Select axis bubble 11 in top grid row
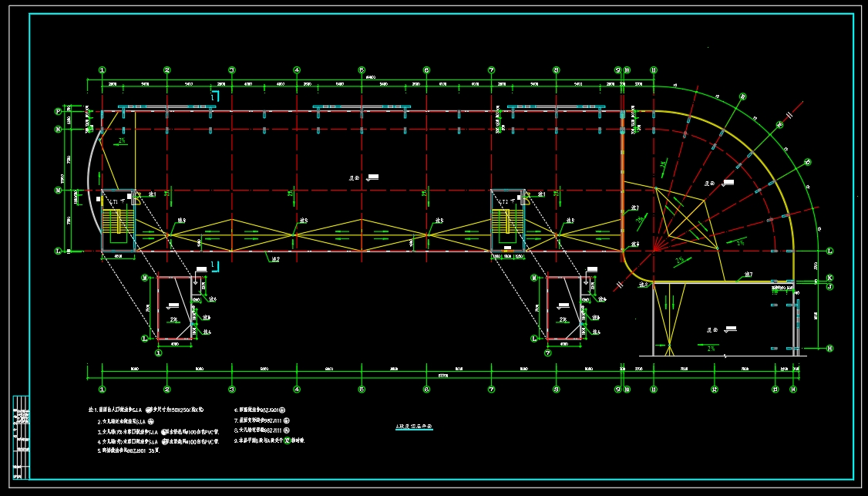 click(x=654, y=70)
